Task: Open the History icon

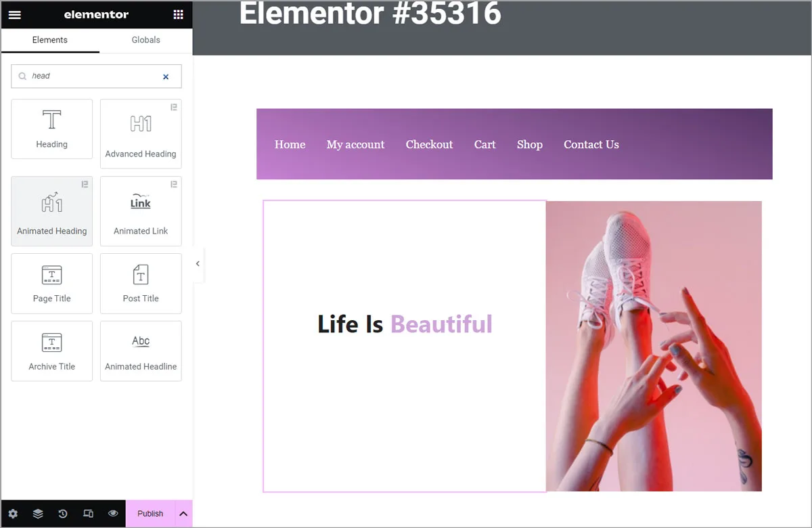Action: click(x=63, y=514)
